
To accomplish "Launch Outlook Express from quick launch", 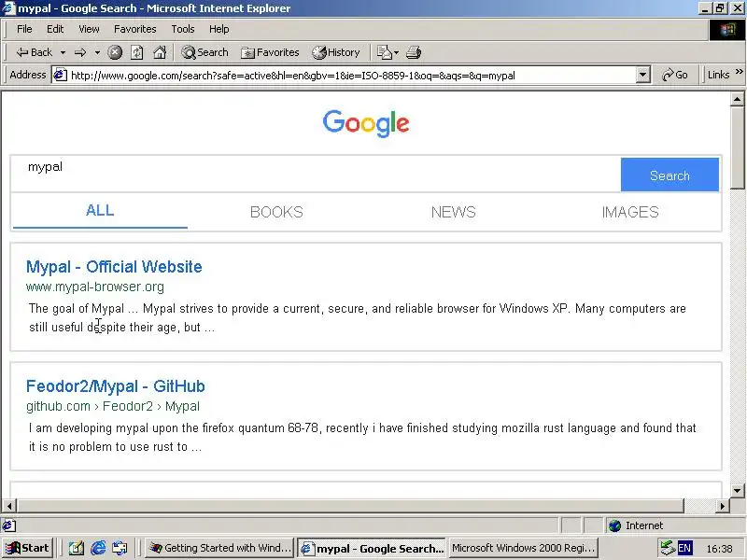I will (120, 549).
